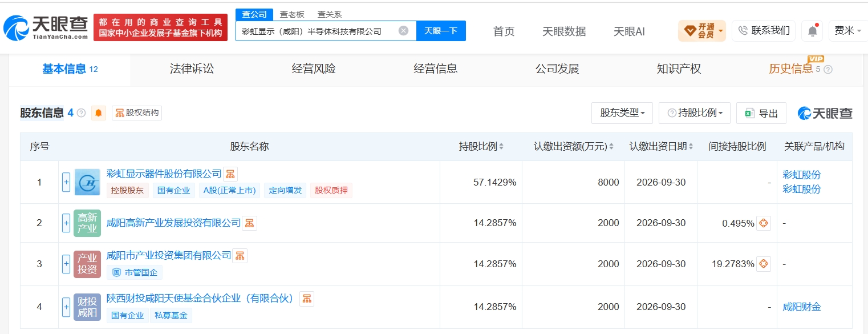Click the TianYanCha logo in header
Image resolution: width=868 pixels, height=334 pixels.
46,27
